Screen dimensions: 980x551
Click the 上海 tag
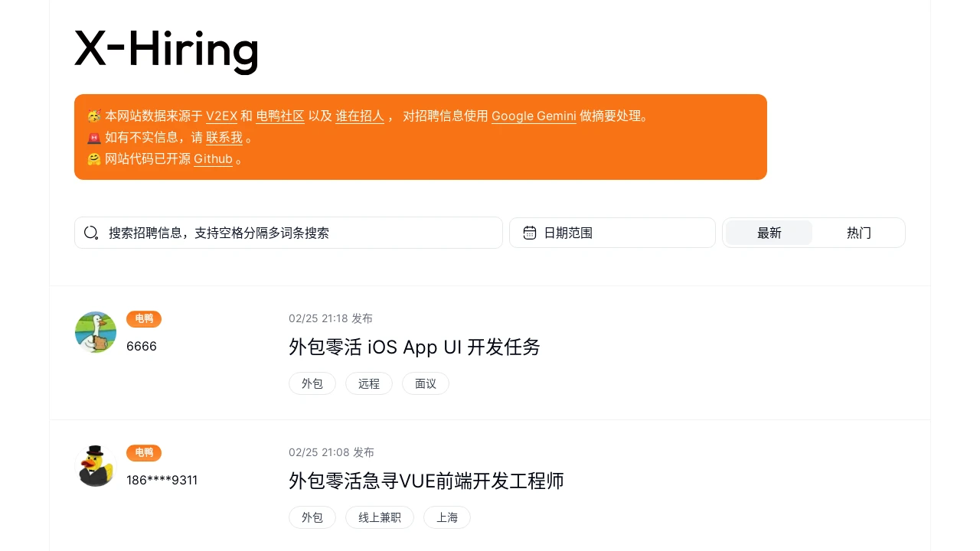coord(447,518)
